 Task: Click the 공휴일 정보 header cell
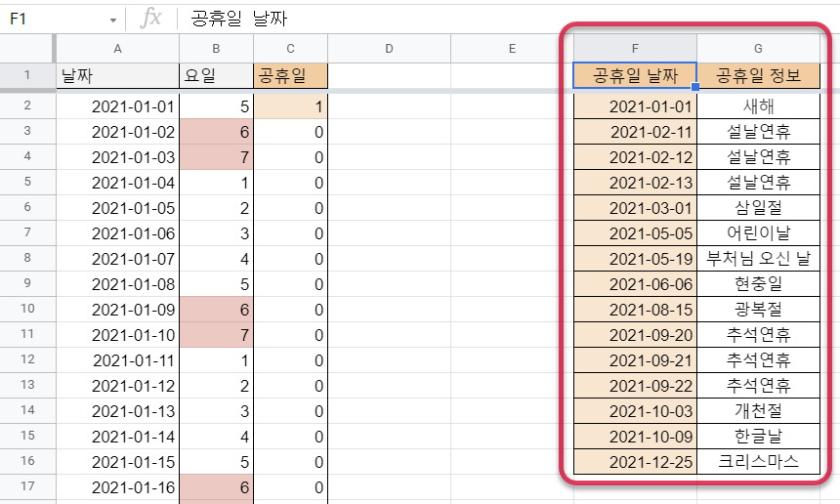758,75
